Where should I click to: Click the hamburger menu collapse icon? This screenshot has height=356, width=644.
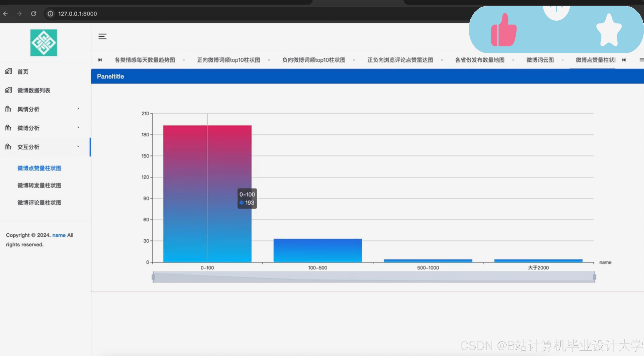pos(102,36)
